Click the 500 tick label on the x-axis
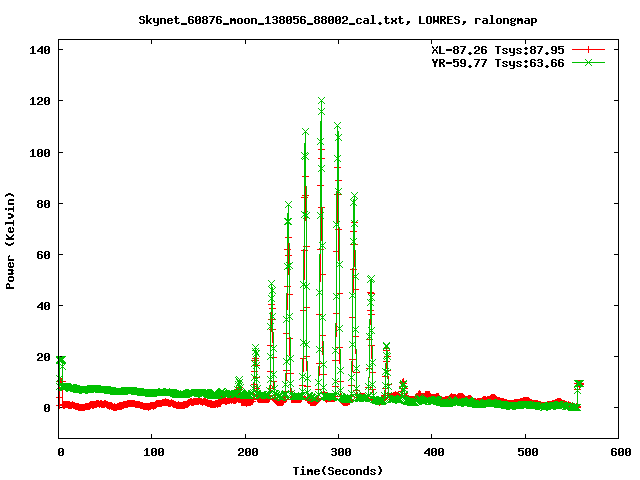 coord(527,452)
